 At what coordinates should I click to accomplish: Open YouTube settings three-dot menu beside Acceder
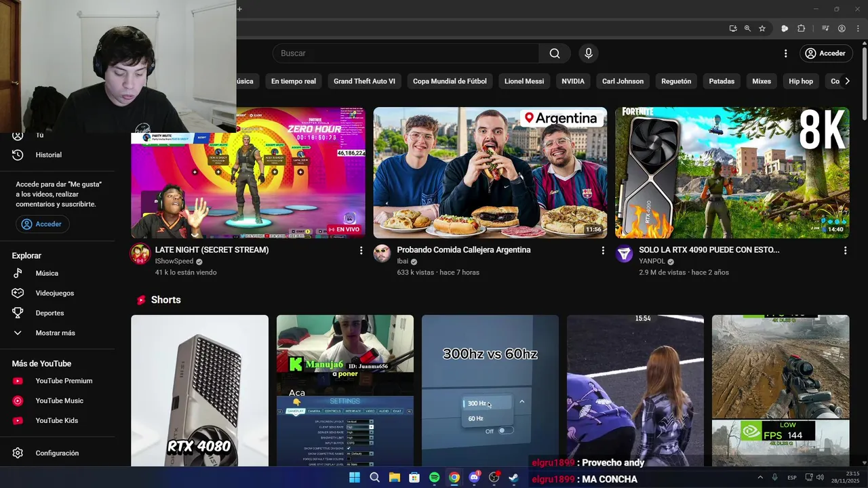(x=785, y=54)
